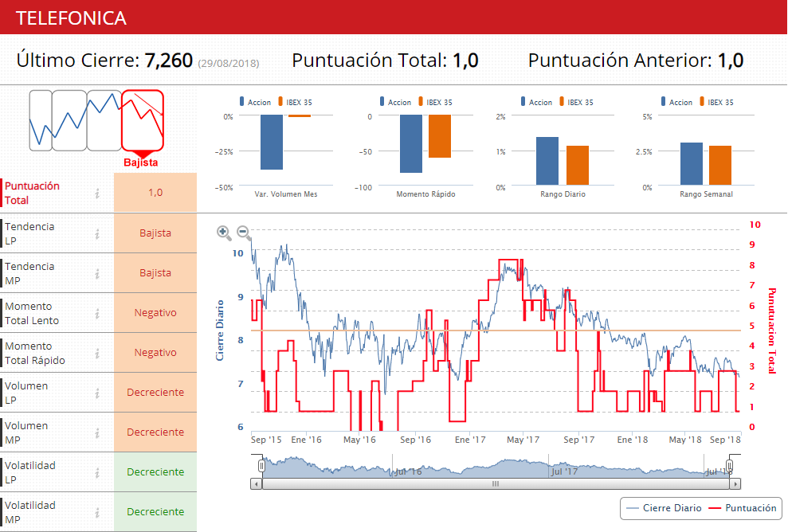
Task: Click the navigator scrollbar center grip
Action: pos(496,484)
